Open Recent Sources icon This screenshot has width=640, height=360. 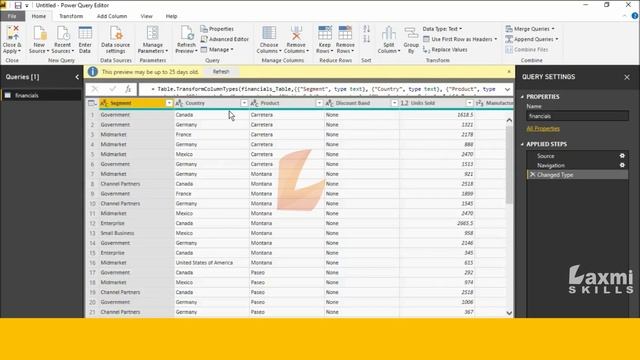63,33
